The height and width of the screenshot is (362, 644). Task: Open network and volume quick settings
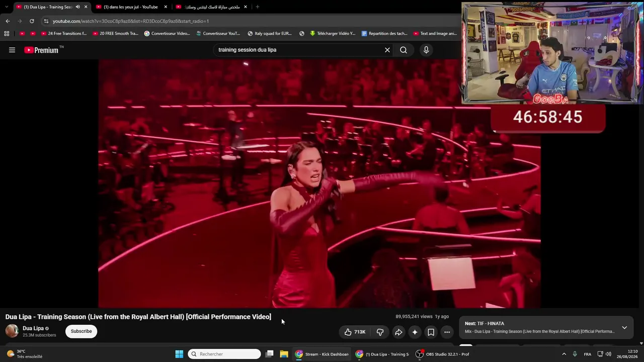tap(604, 354)
